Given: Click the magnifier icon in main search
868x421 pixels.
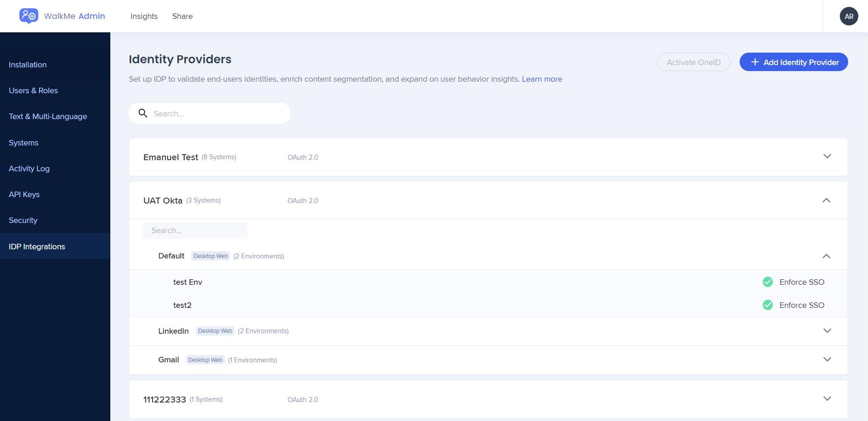Looking at the screenshot, I should pyautogui.click(x=143, y=113).
